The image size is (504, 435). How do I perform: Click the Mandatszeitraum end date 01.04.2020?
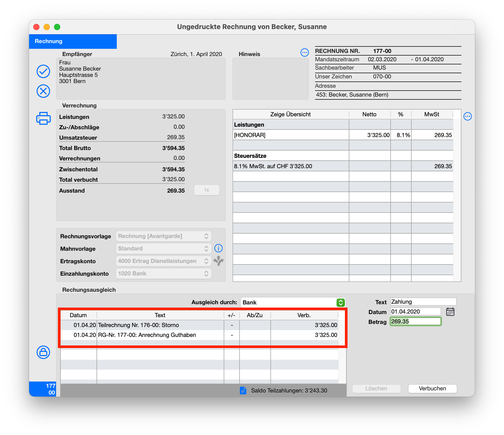click(x=430, y=59)
